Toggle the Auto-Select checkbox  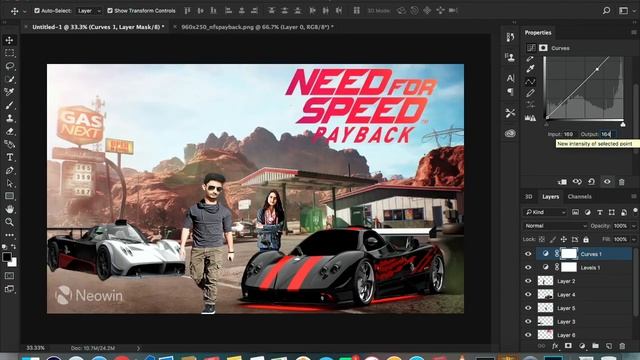click(x=37, y=11)
